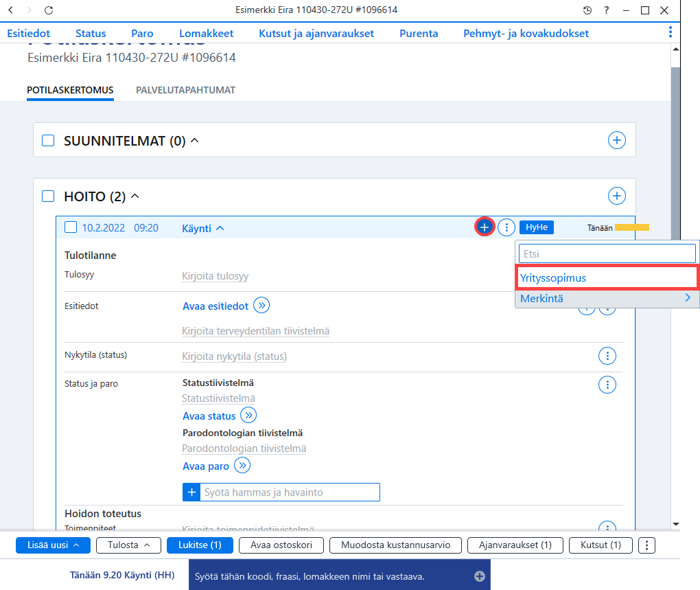700x590 pixels.
Task: Open history clock icon in title bar
Action: [587, 10]
